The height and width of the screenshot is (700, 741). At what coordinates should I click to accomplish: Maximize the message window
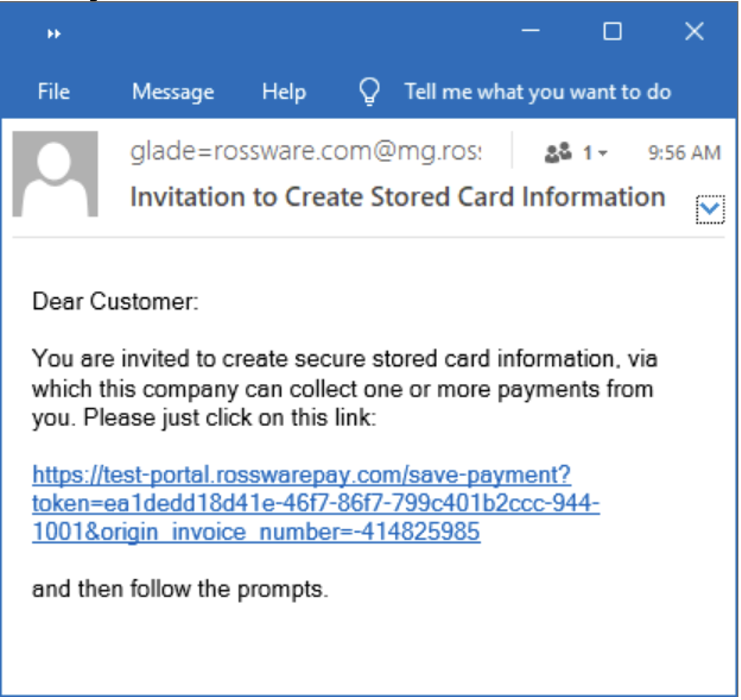point(612,31)
